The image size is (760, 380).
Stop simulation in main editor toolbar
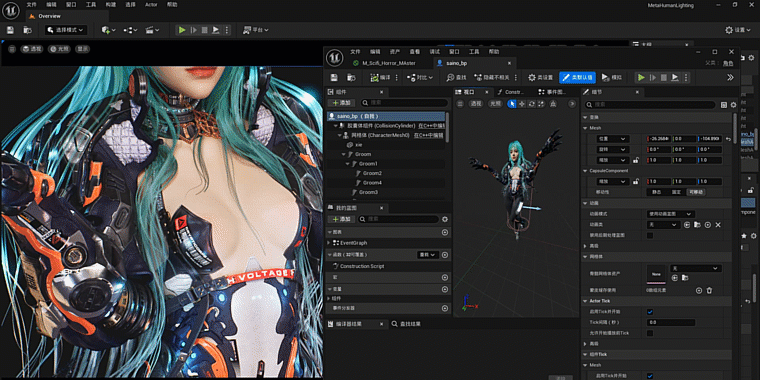tap(205, 30)
